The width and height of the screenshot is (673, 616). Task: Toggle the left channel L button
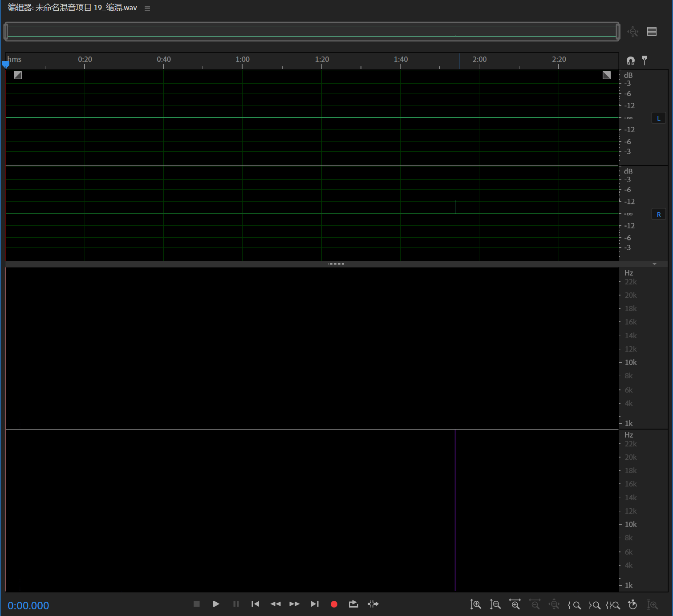pyautogui.click(x=658, y=118)
